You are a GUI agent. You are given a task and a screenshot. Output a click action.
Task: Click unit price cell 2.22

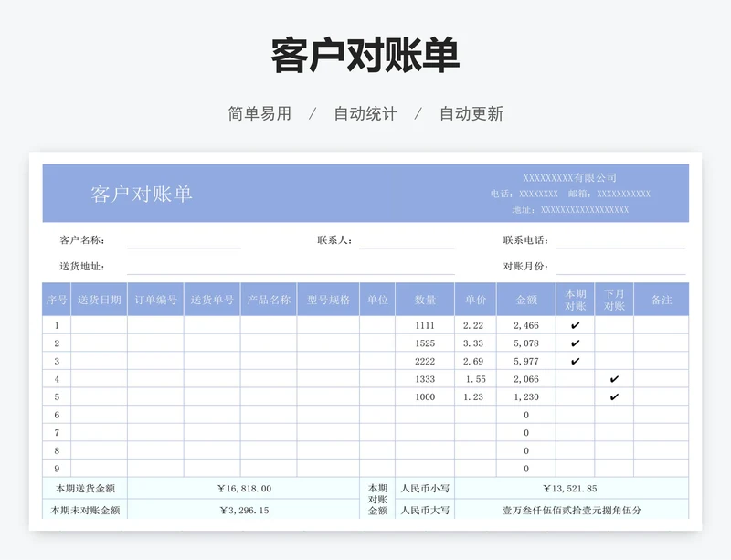[475, 325]
